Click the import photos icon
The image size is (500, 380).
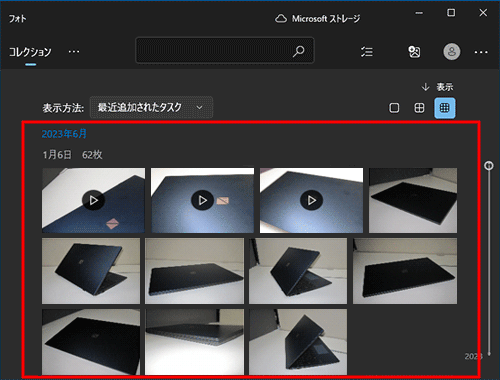point(414,52)
